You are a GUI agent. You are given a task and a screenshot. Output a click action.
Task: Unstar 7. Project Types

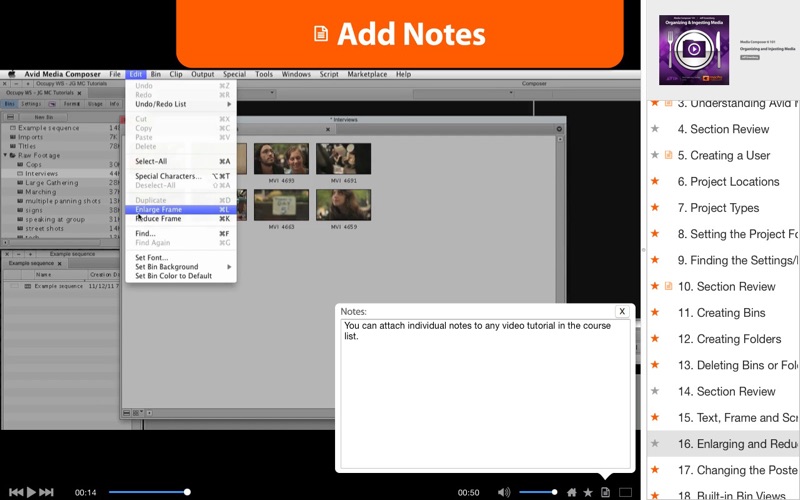point(655,207)
